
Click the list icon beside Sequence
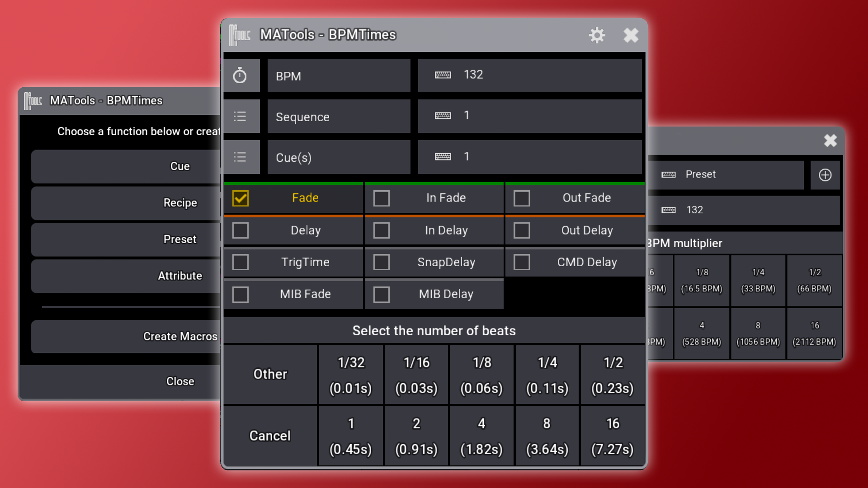coord(240,116)
